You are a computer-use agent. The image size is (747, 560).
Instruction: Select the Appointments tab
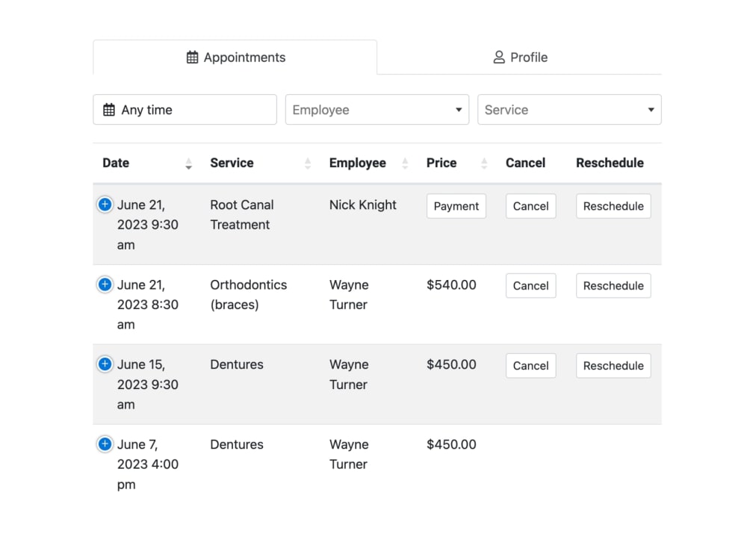click(235, 57)
